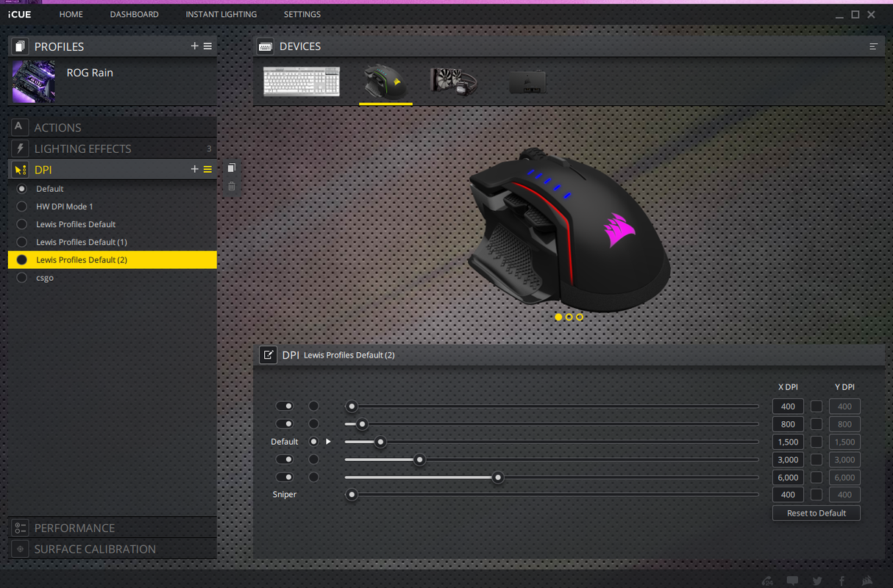
Task: Open the Profiles hamburger menu
Action: 208,46
